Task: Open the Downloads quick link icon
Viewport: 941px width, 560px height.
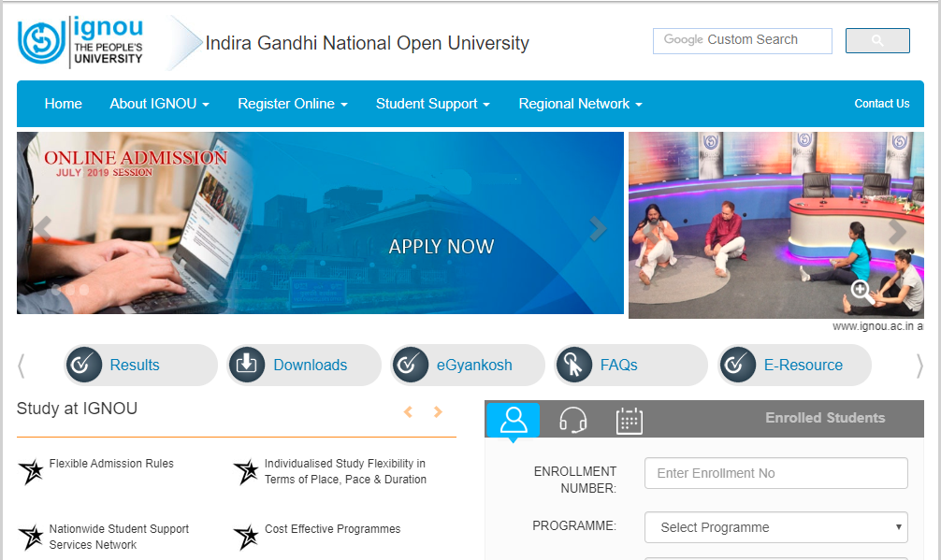Action: point(248,365)
